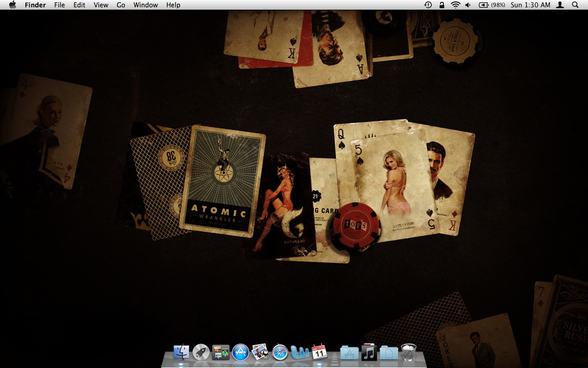Launch Microsoft Word from the Dock
The height and width of the screenshot is (368, 588).
300,353
